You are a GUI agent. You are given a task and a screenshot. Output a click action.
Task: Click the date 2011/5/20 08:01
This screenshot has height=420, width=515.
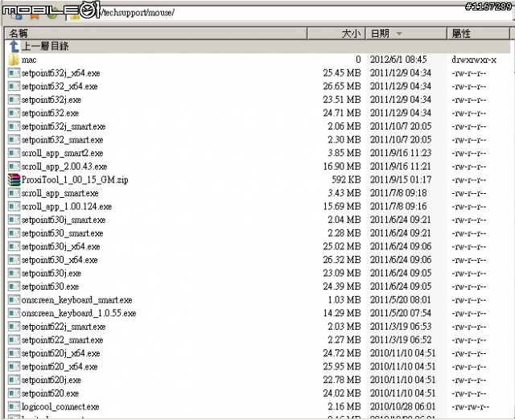click(x=401, y=300)
